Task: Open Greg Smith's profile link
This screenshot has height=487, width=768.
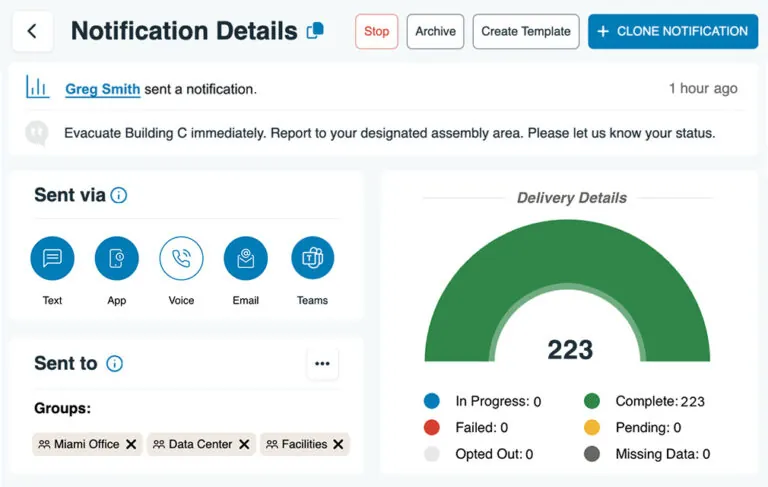Action: (x=103, y=89)
